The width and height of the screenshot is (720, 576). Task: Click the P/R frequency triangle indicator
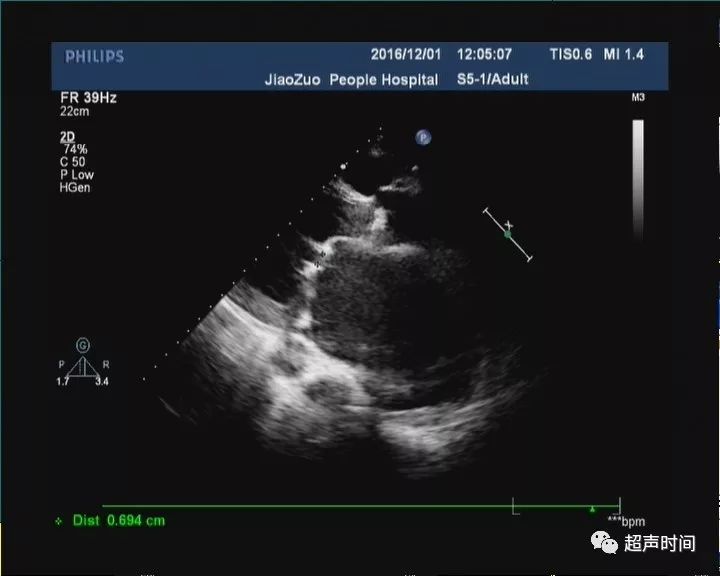pos(83,366)
